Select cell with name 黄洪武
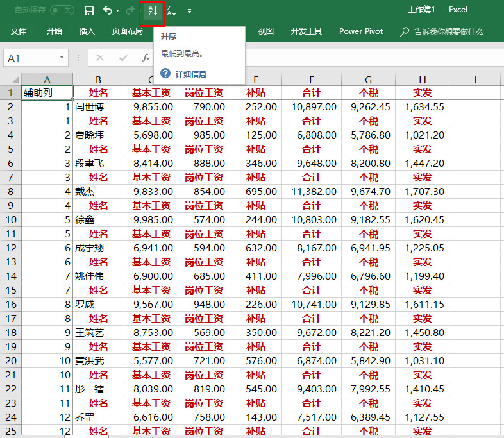504x438 pixels. click(x=98, y=361)
